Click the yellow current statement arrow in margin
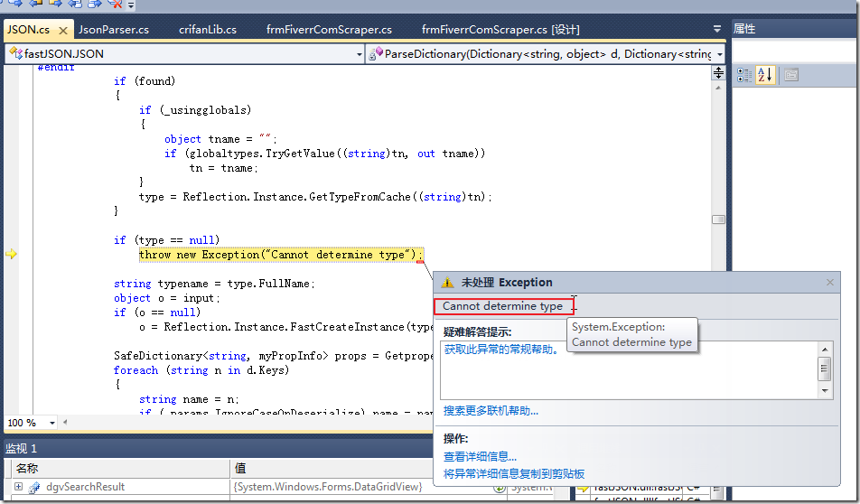Image resolution: width=860 pixels, height=504 pixels. pos(11,254)
